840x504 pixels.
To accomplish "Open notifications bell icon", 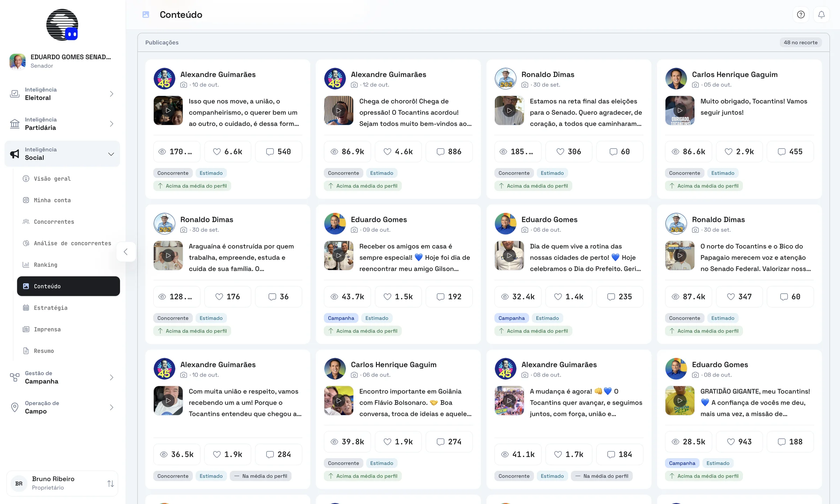I will click(x=821, y=15).
